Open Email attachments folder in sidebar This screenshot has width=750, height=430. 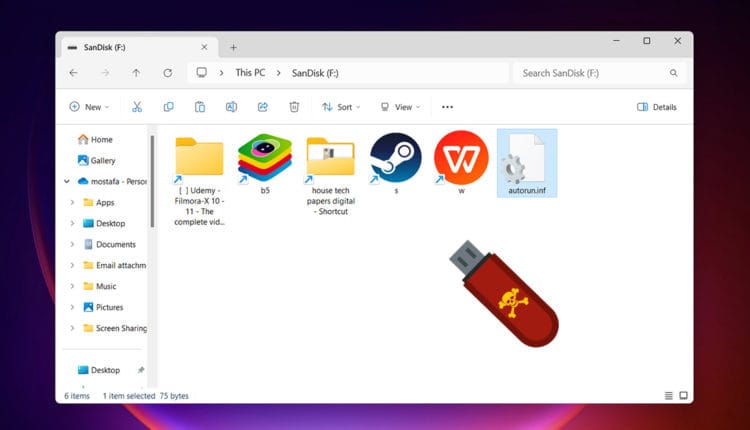click(x=115, y=265)
